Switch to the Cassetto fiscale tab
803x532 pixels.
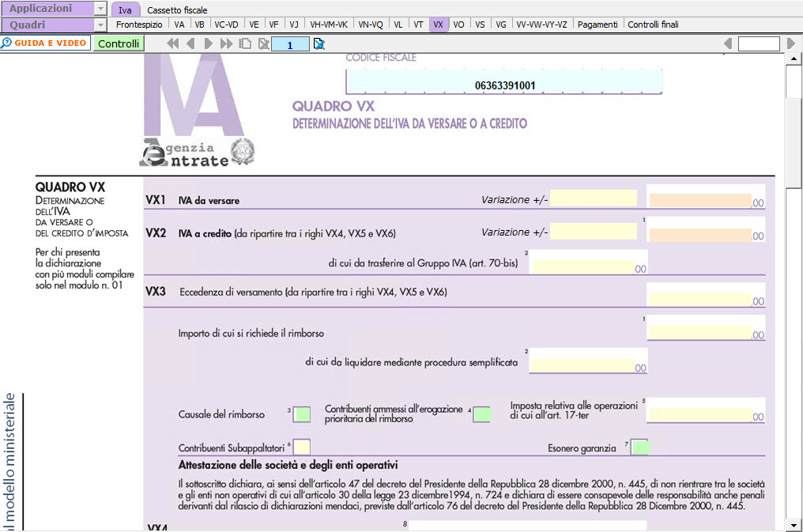[x=177, y=9]
